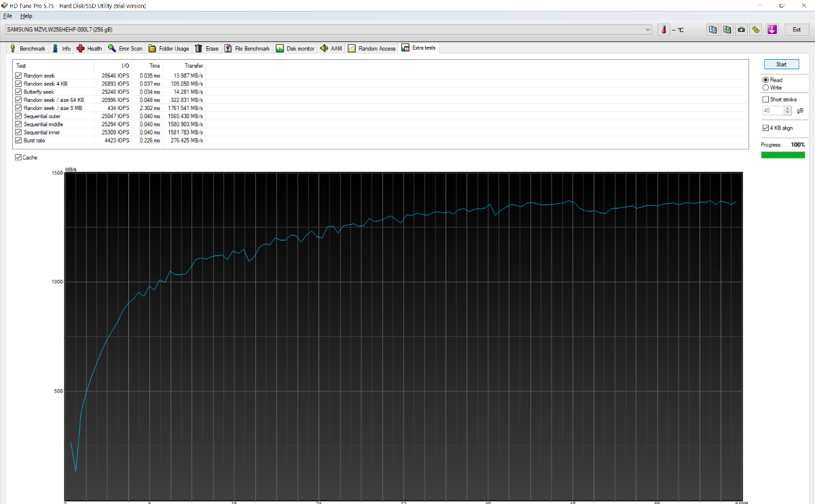Go to the Folder Usage tab
This screenshot has width=815, height=504.
(169, 49)
